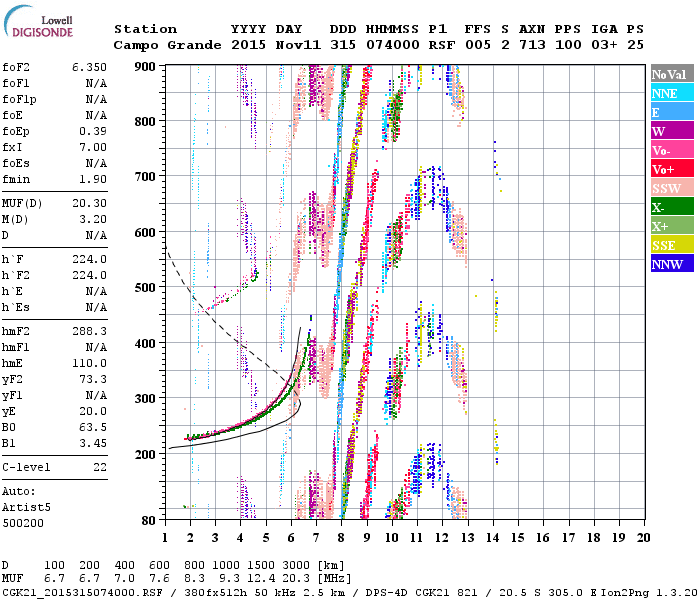
Task: Click the foF1 N/A value
Action: 96,83
